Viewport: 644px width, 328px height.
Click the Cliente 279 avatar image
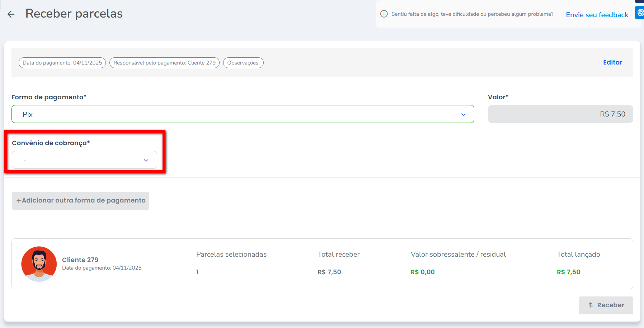39,264
